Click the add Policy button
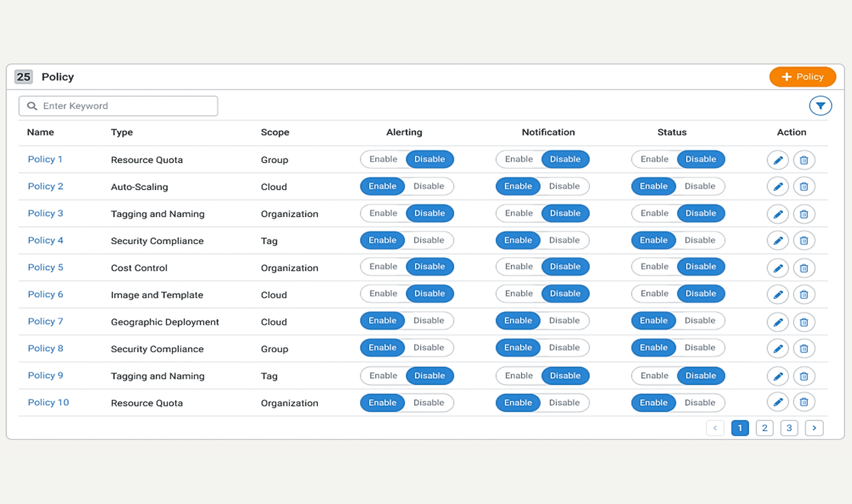This screenshot has height=504, width=852. point(802,77)
